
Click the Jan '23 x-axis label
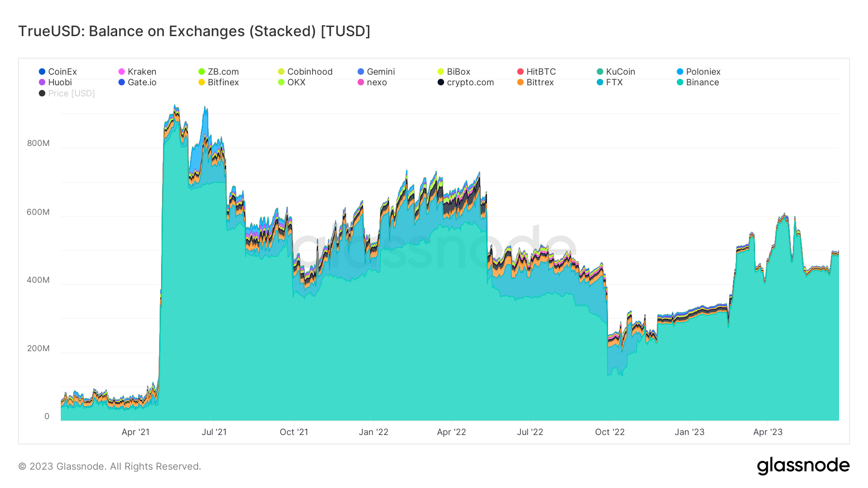click(x=690, y=432)
